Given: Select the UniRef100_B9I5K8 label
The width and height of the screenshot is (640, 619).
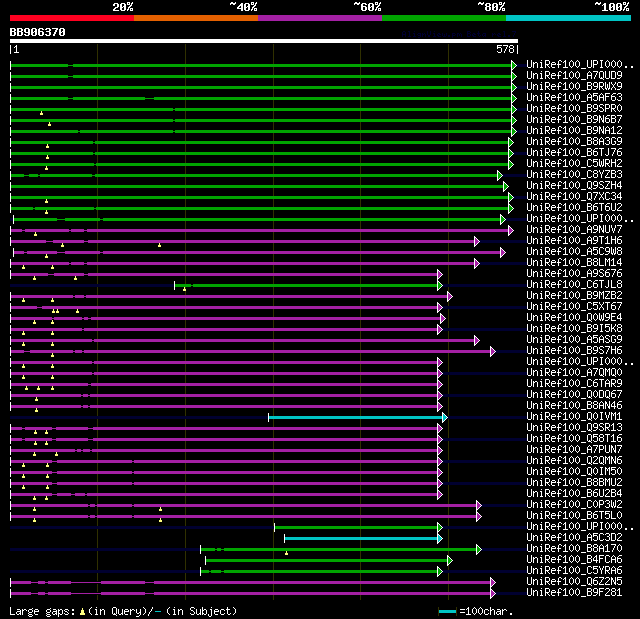Looking at the screenshot, I should point(574,329).
